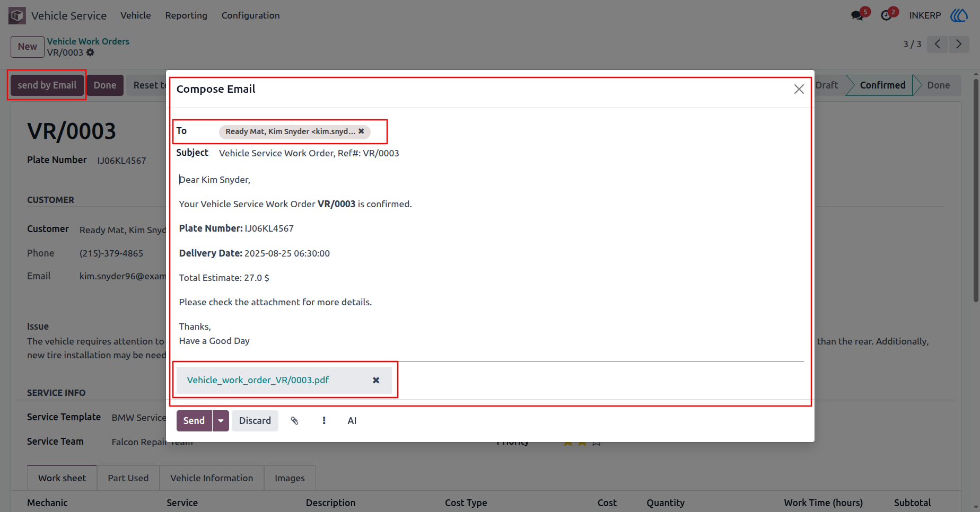This screenshot has height=512, width=980.
Task: Switch to the Work sheet tab
Action: click(62, 478)
